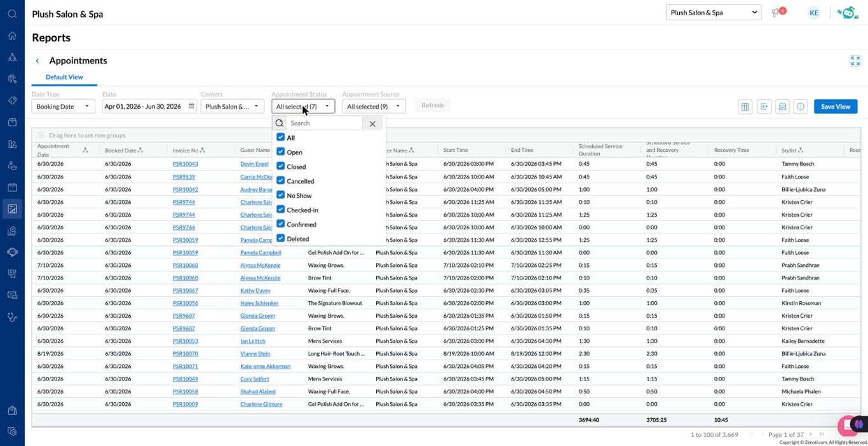
Task: Toggle the No Show status checkbox
Action: click(x=280, y=195)
